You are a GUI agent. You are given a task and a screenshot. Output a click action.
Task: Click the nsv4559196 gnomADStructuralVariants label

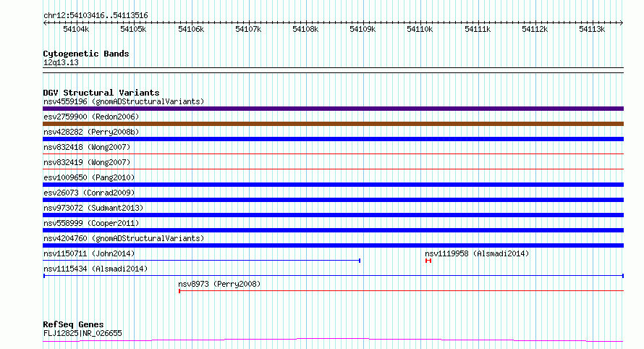tap(124, 101)
